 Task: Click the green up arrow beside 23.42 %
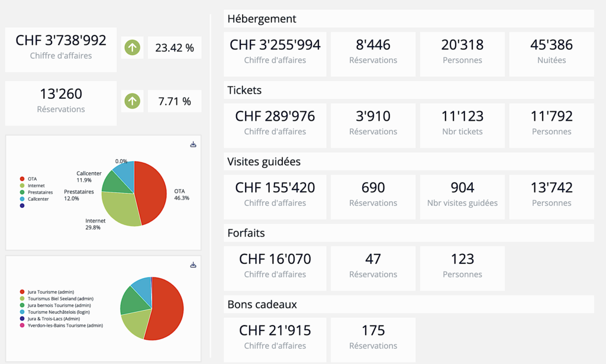(x=132, y=48)
